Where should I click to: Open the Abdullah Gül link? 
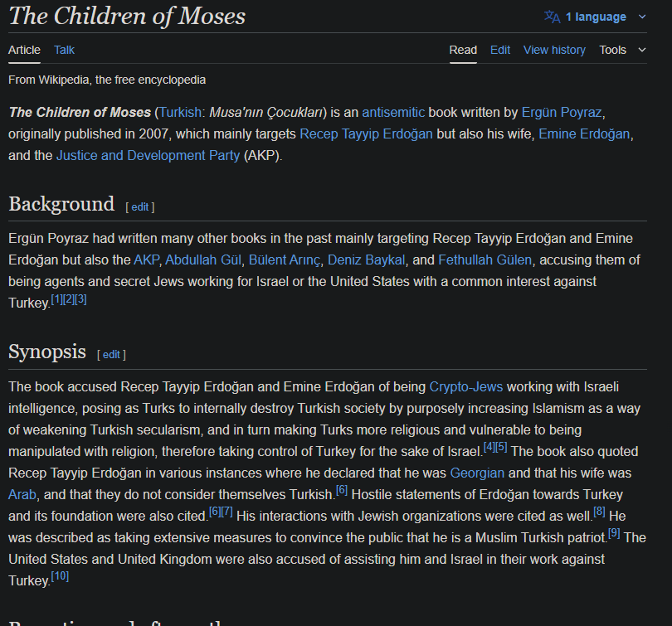(x=203, y=260)
